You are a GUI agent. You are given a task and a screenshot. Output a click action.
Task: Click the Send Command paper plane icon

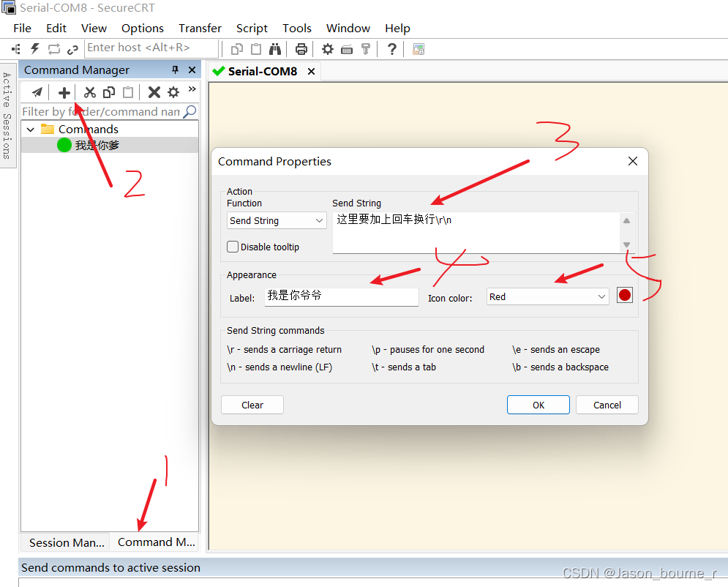37,92
